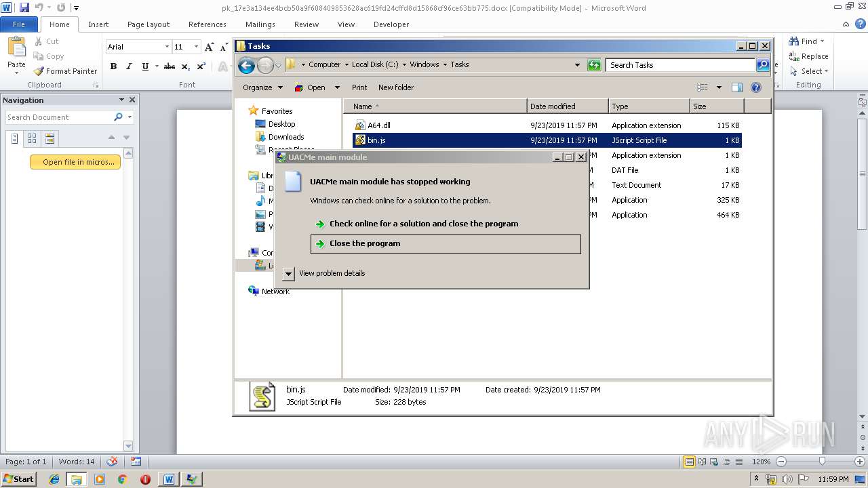
Task: Open the Windows Start menu
Action: coord(18,479)
